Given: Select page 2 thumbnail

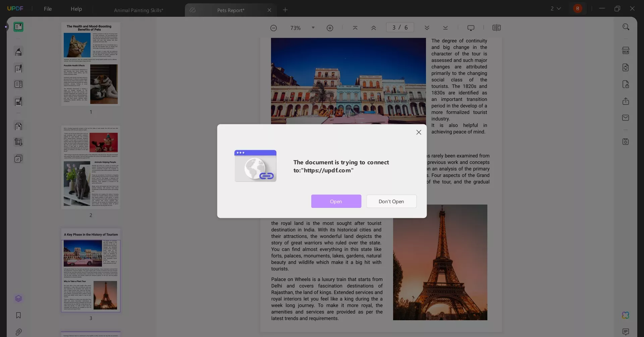Looking at the screenshot, I should (x=91, y=167).
